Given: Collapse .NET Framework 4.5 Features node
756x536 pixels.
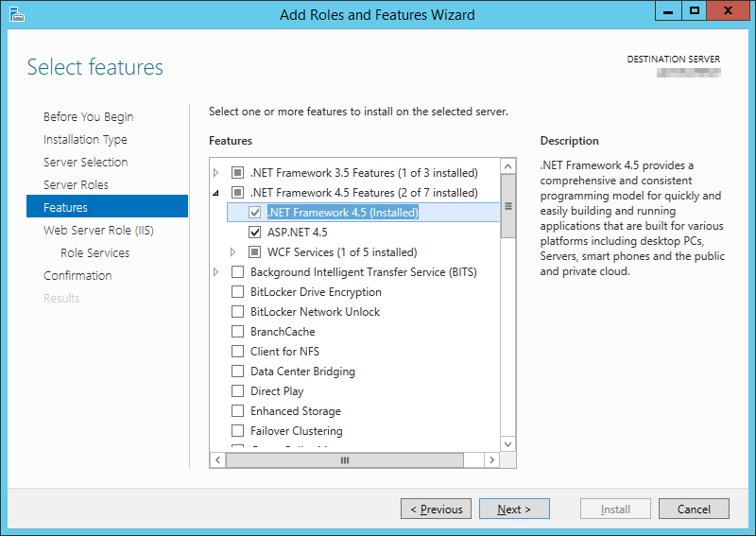Looking at the screenshot, I should 216,193.
